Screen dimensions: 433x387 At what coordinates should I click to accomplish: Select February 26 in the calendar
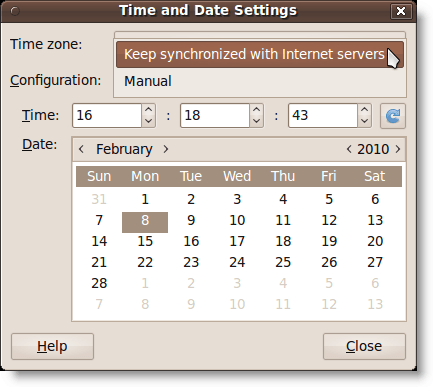pos(329,262)
